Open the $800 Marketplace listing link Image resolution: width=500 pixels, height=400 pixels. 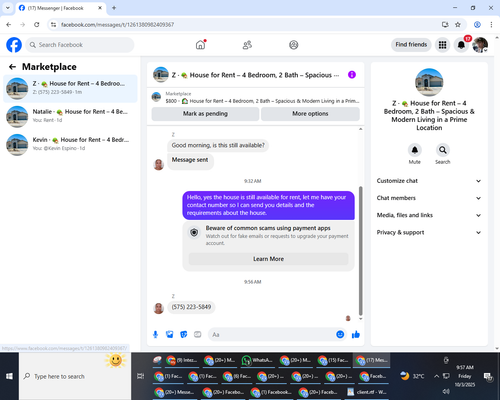click(x=256, y=97)
